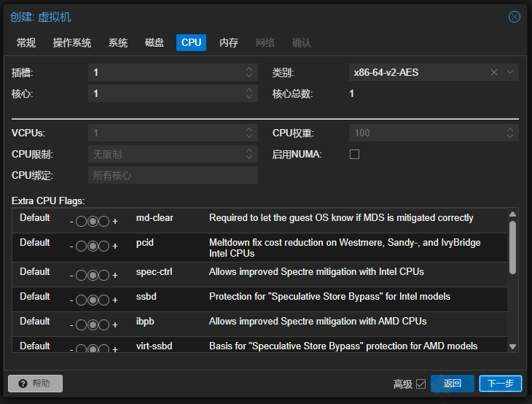Close the 创建: 虚拟机 dialog with X icon
The image size is (532, 404).
pyautogui.click(x=515, y=17)
